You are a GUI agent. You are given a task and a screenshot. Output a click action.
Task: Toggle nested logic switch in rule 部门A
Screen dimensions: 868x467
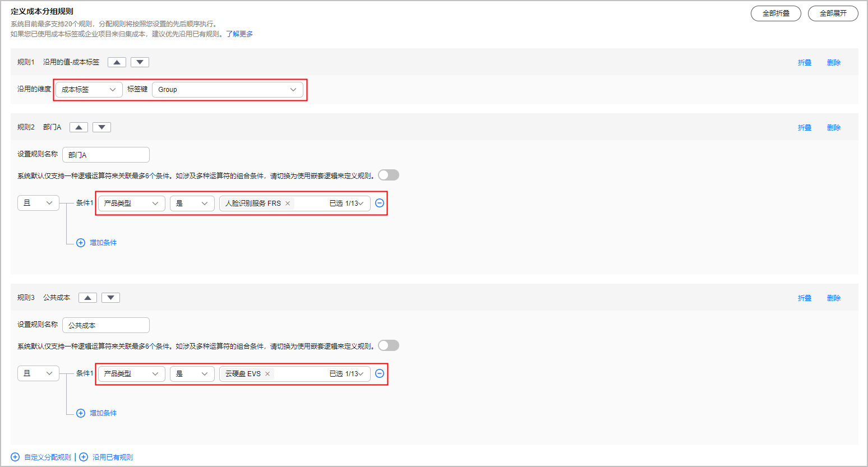[389, 175]
